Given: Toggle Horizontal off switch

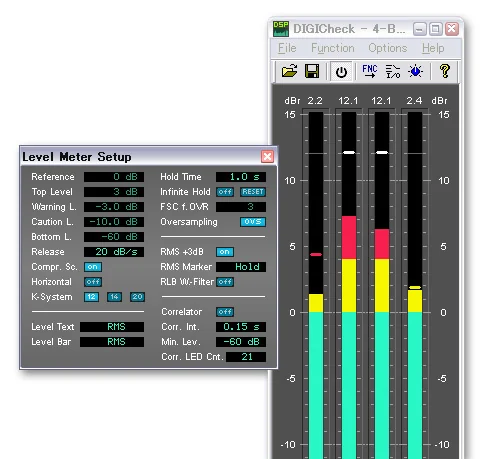Looking at the screenshot, I should [93, 282].
